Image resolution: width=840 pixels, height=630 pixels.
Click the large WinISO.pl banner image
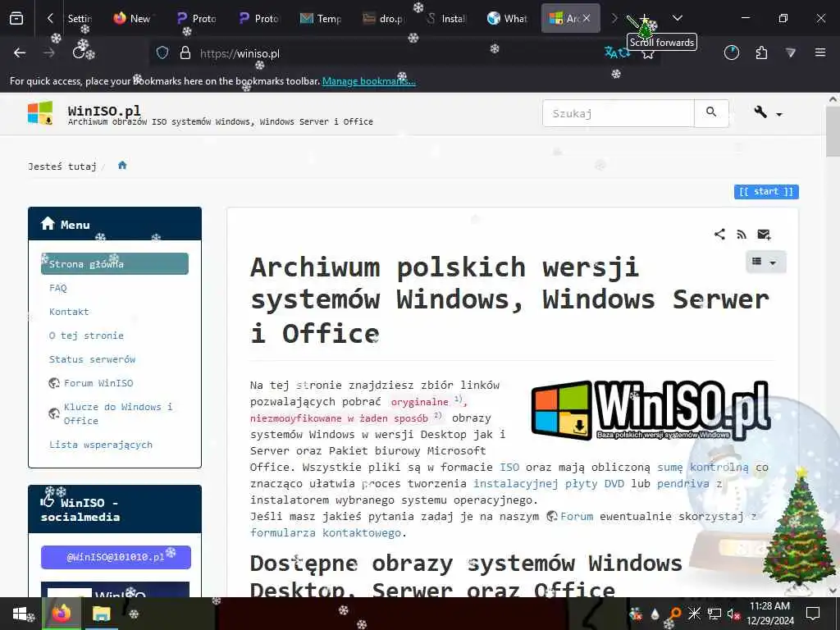point(651,410)
